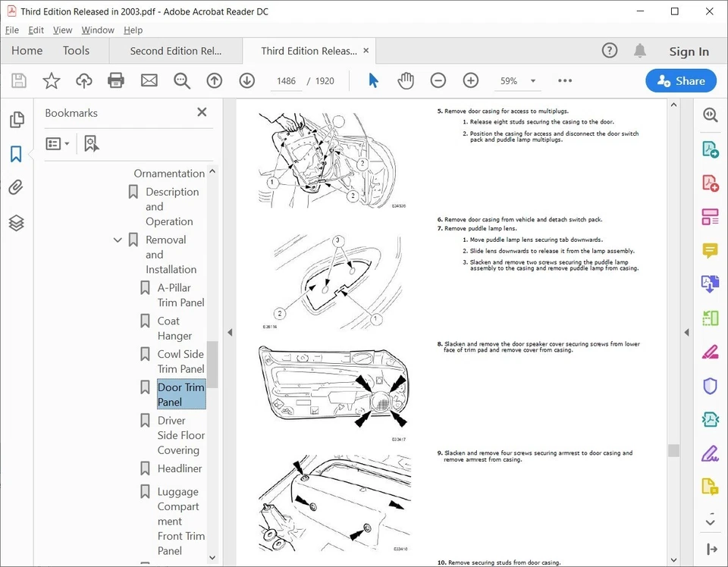Screen dimensions: 728x567
Task: Open the bookmark options menu arrow
Action: (x=67, y=143)
